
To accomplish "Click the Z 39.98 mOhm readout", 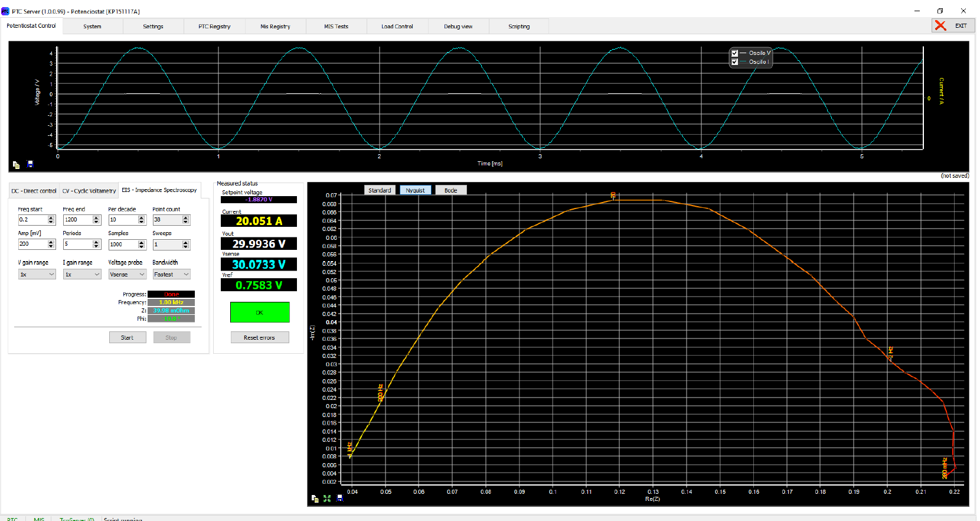I will tap(171, 311).
